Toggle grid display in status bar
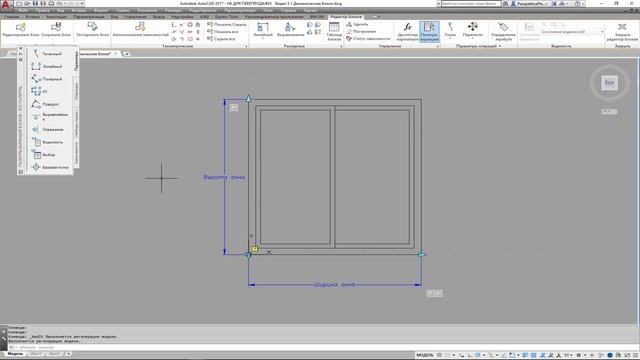 point(439,355)
